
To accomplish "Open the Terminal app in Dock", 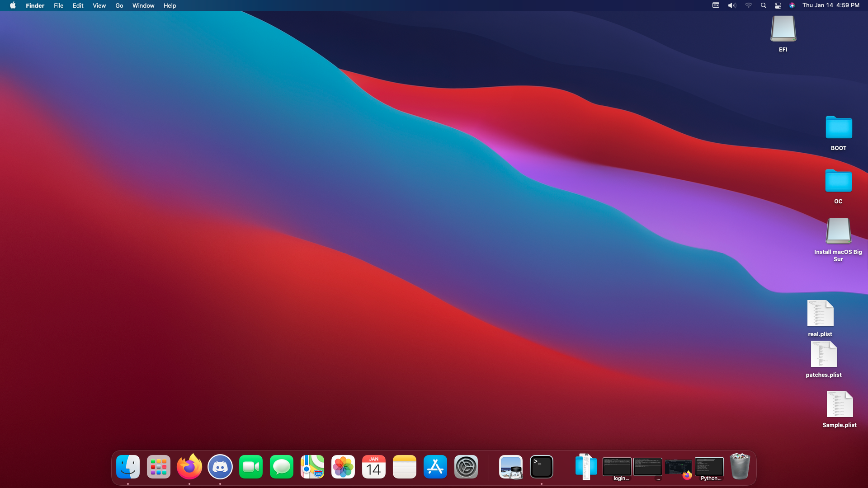I will pos(542,467).
